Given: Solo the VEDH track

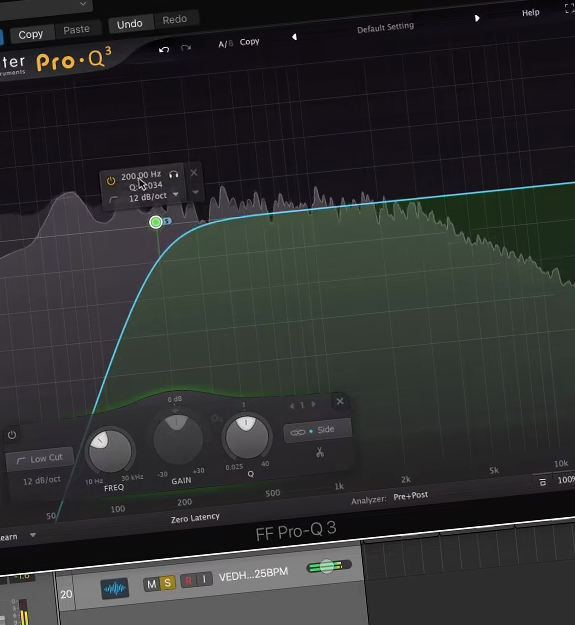Looking at the screenshot, I should click(x=168, y=583).
